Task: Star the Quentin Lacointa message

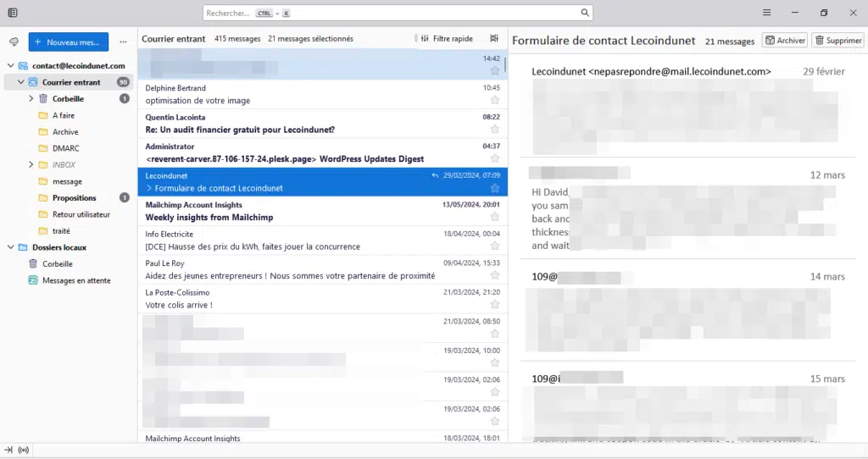Action: coord(495,130)
